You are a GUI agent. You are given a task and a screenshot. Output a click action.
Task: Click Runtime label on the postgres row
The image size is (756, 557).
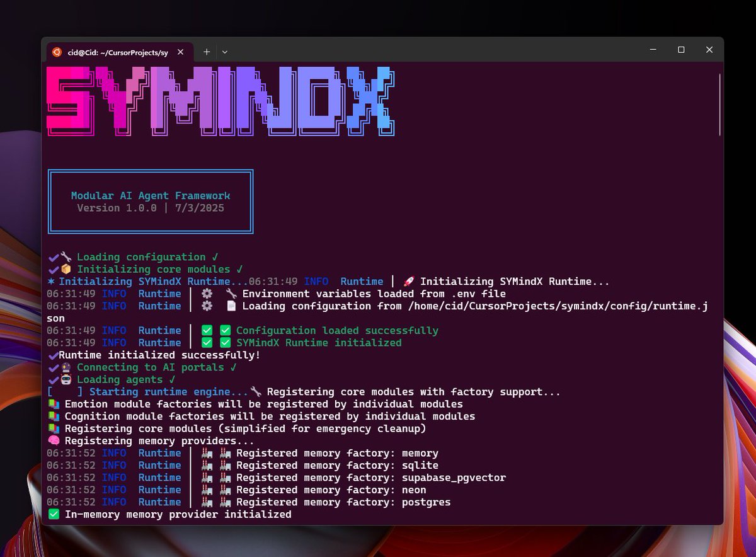point(159,502)
